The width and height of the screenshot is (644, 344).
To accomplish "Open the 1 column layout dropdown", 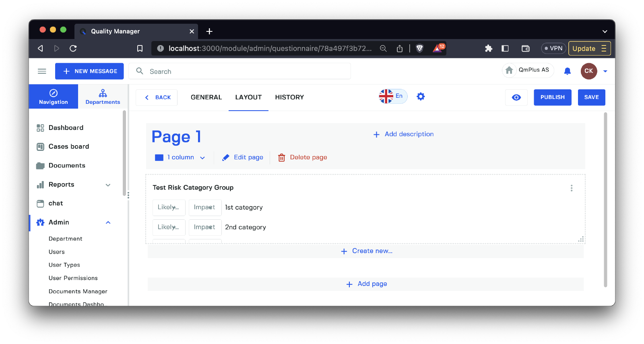I will click(x=181, y=157).
